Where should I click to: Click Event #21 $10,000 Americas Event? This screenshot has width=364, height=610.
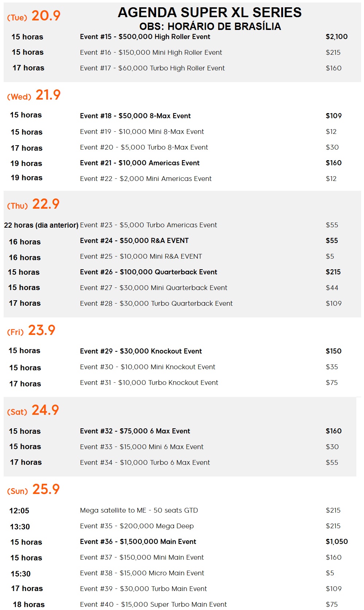140,163
